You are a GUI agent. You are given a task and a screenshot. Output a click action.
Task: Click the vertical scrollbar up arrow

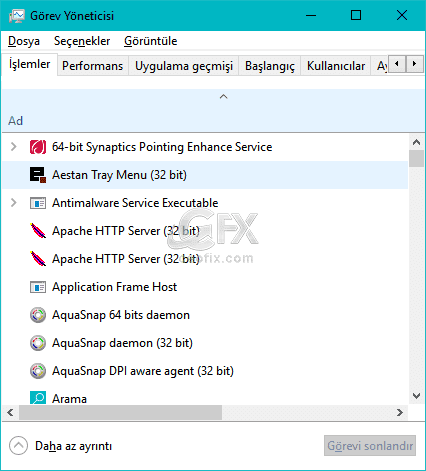[x=416, y=142]
